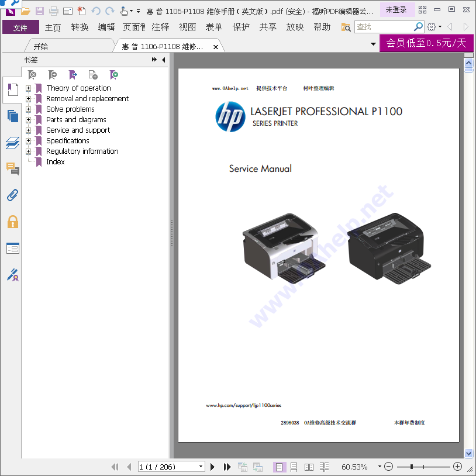Open the attachments paperclip panel
476x476 pixels.
click(x=13, y=195)
